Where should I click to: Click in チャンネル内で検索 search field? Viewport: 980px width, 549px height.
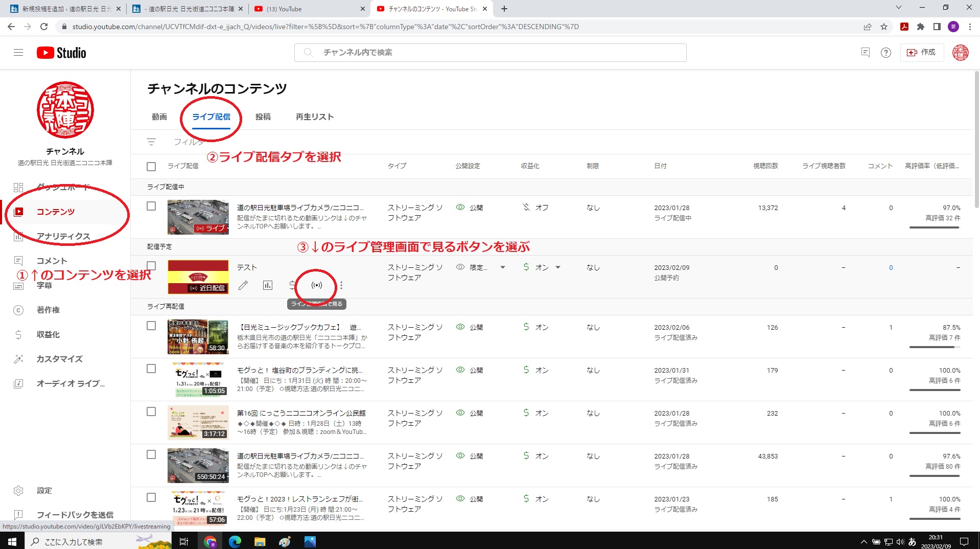491,53
